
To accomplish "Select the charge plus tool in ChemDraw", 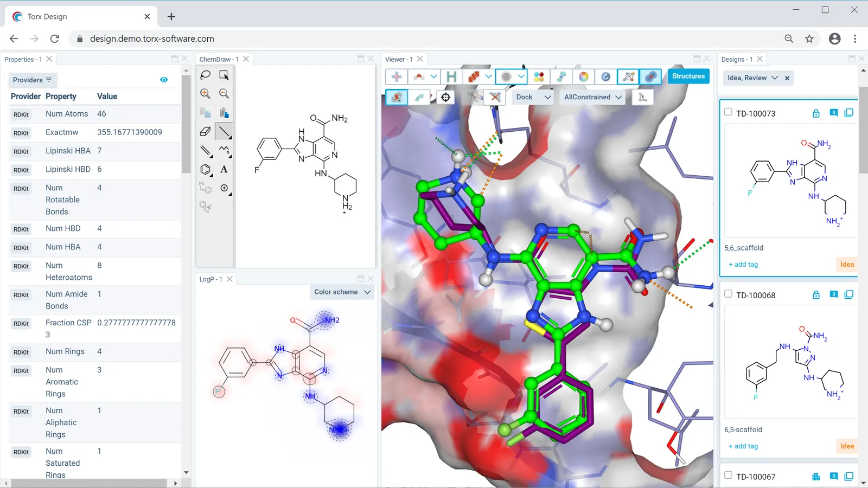I will point(224,188).
